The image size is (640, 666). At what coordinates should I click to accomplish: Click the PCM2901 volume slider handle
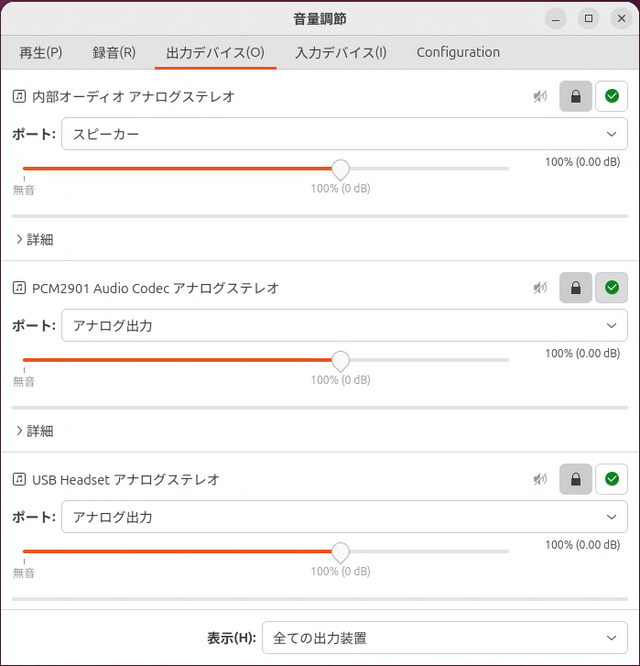tap(340, 361)
